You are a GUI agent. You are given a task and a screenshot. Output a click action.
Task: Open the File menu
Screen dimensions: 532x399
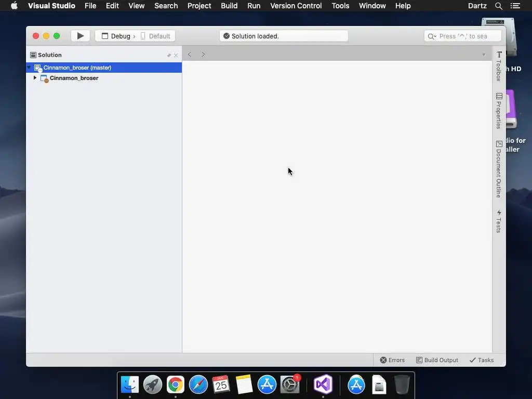(90, 6)
